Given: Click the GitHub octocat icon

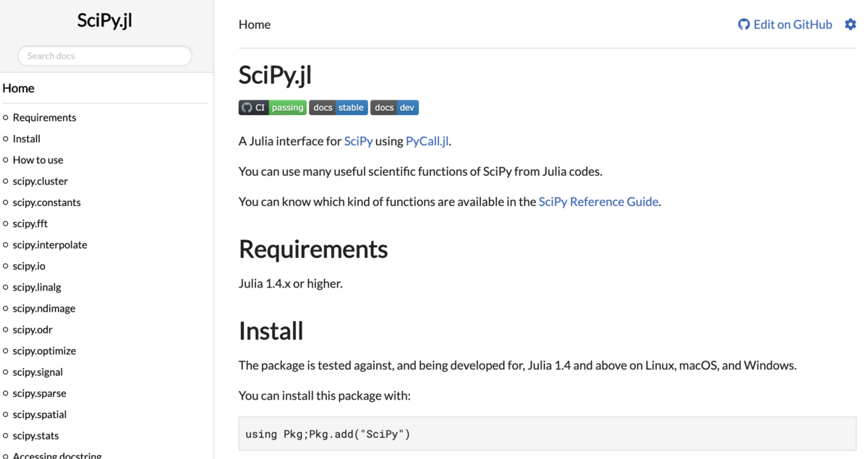Looking at the screenshot, I should [x=744, y=25].
